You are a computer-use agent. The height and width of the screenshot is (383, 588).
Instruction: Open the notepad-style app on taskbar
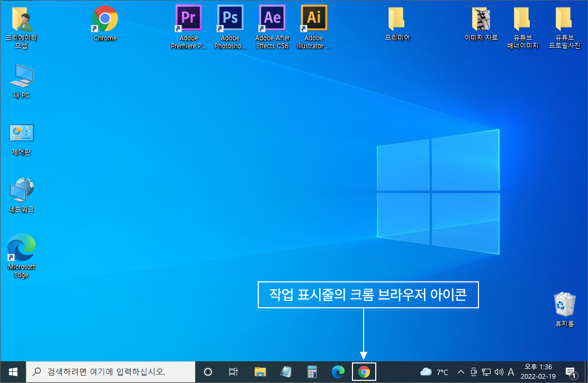tap(286, 372)
